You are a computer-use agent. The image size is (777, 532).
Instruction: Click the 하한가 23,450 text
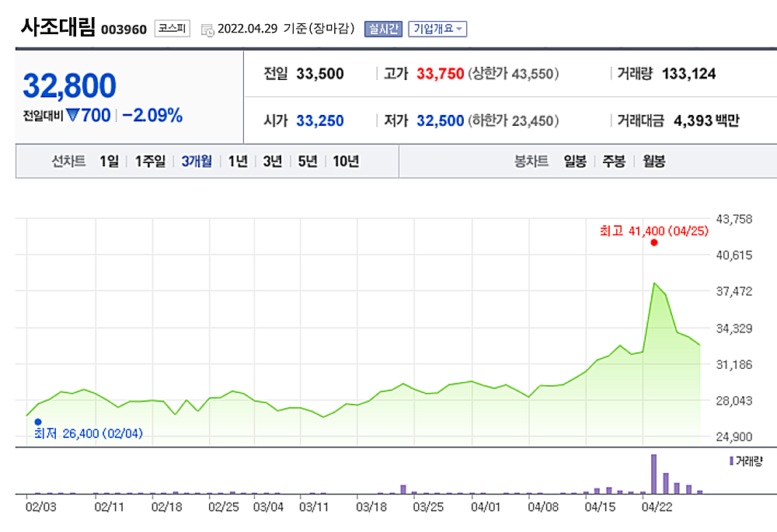[x=514, y=120]
